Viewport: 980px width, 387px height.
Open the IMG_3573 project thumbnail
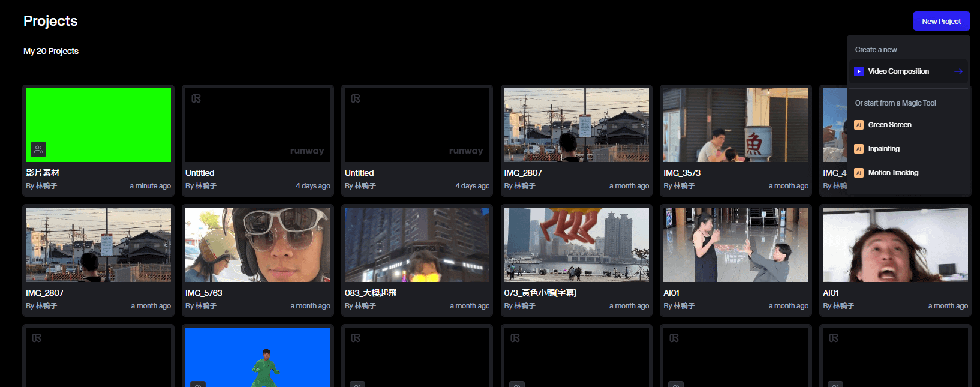click(x=735, y=125)
